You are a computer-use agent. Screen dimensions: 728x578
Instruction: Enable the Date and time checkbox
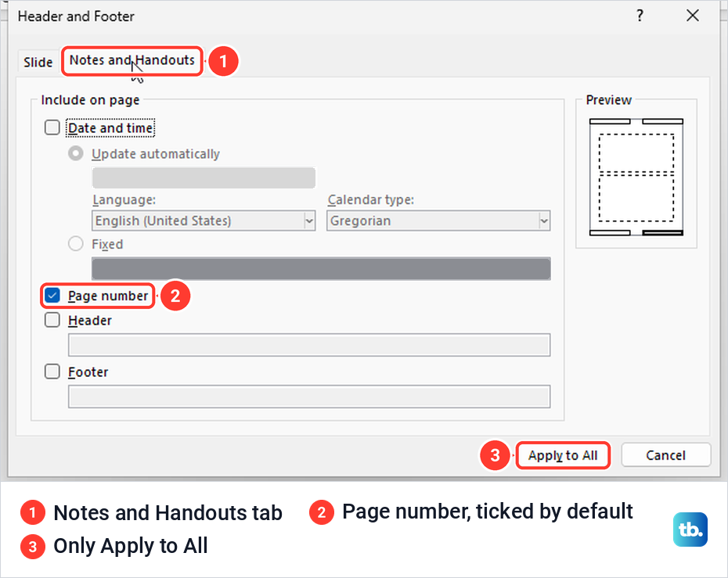[x=52, y=127]
